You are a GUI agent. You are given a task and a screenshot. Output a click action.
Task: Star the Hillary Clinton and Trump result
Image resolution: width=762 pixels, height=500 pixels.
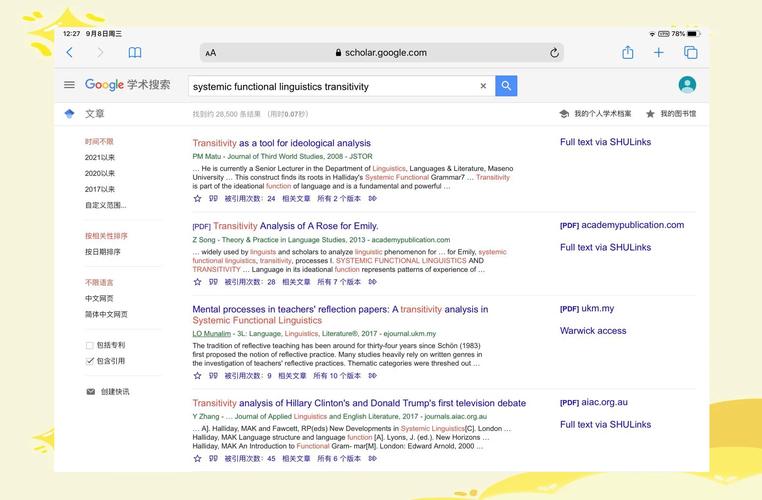click(197, 458)
